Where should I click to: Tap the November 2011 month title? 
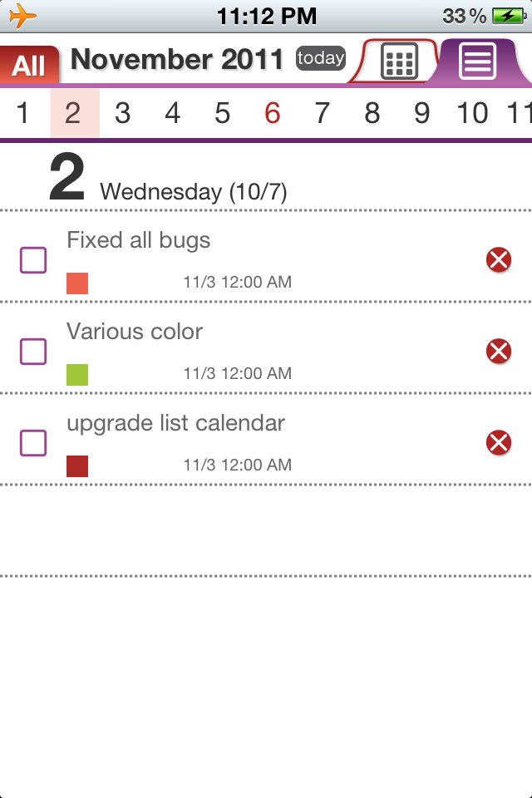tap(177, 59)
